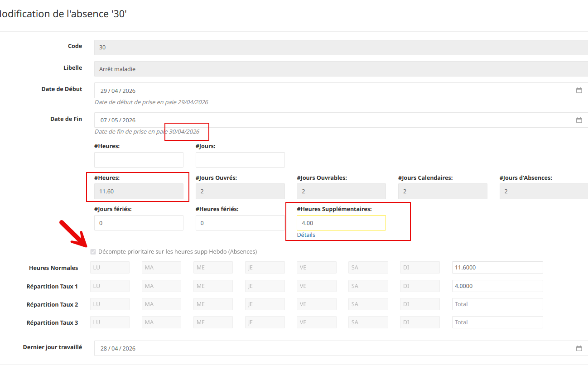Click the 'Dernier jour travaillé' label

coord(53,347)
